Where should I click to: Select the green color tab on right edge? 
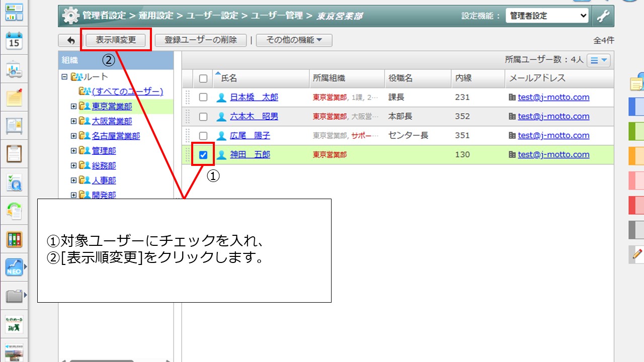636,131
